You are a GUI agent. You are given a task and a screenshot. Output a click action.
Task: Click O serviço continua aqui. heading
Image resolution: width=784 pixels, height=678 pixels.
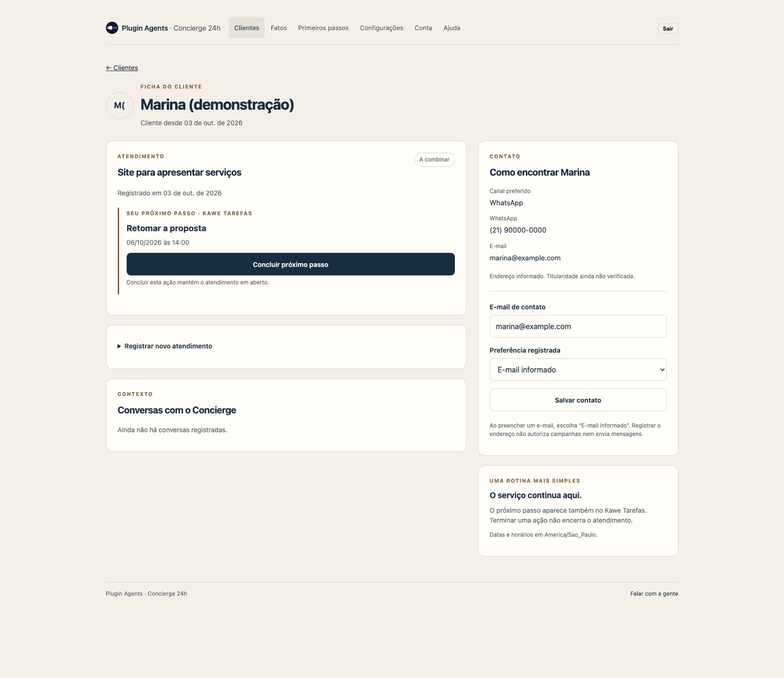coord(535,495)
